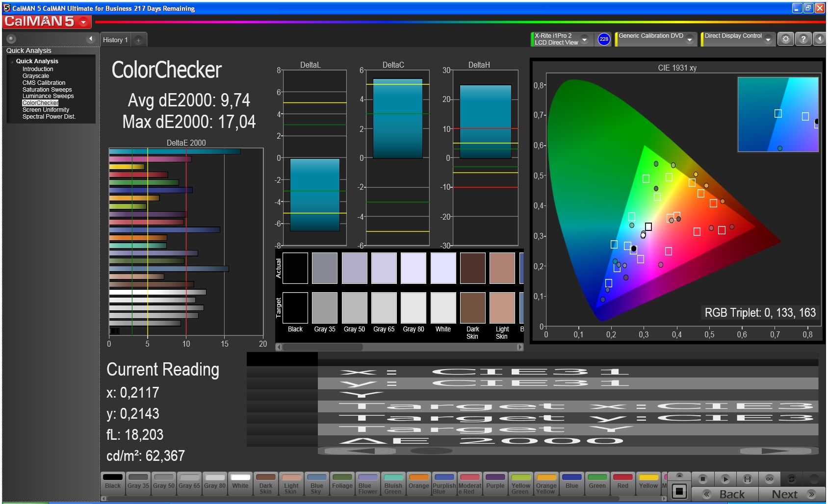The height and width of the screenshot is (504, 828).
Task: Select the Bluish Green patch button
Action: point(393,484)
